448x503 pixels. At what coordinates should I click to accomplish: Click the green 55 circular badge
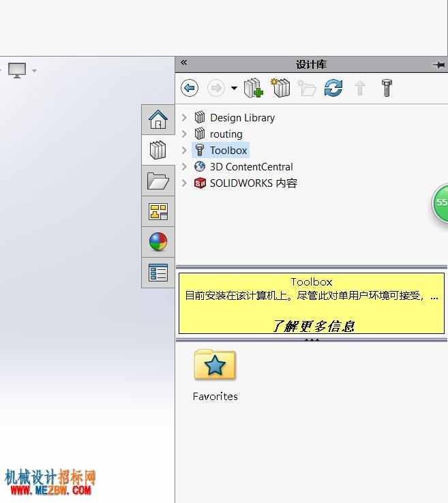click(440, 202)
